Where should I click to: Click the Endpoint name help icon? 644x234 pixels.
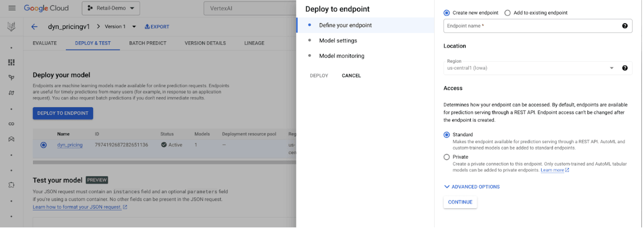click(624, 26)
